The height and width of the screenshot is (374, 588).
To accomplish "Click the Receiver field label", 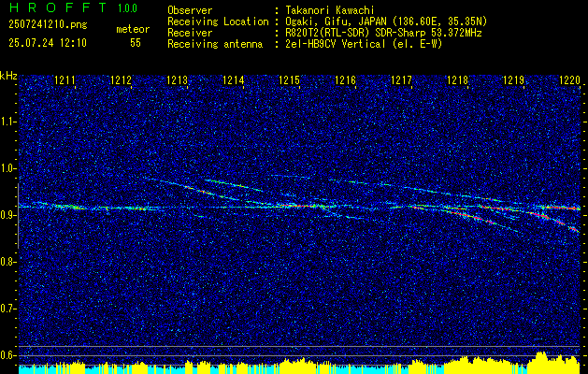I will 190,33.
